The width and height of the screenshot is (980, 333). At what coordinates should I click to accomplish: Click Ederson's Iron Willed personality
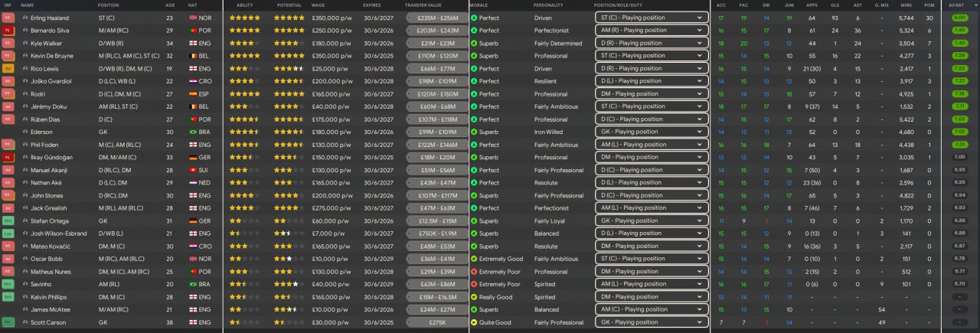tap(550, 132)
